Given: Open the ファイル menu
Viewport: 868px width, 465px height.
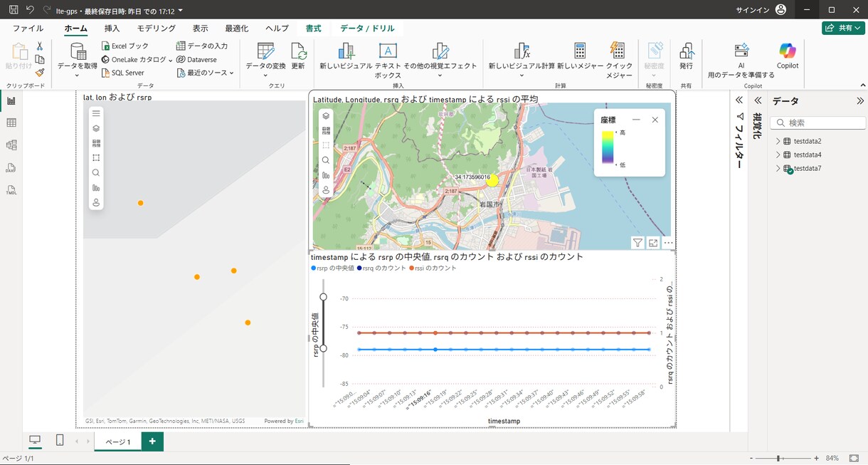Looking at the screenshot, I should [x=28, y=28].
